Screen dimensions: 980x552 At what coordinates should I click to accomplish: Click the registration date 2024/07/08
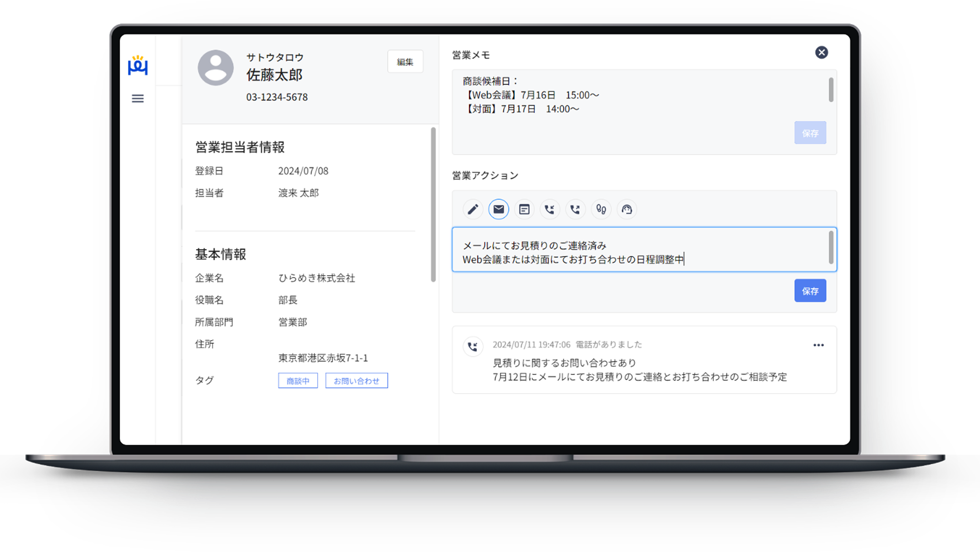(x=303, y=171)
